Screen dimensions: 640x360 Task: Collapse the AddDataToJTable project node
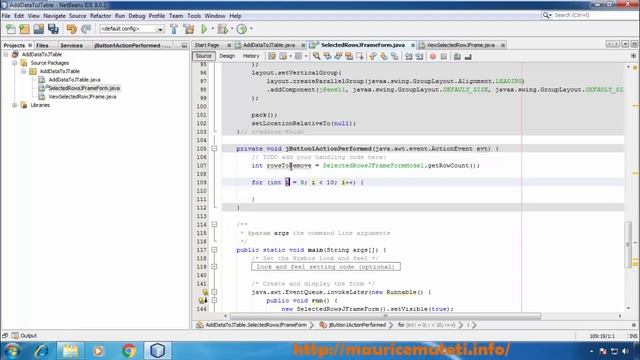click(6, 54)
